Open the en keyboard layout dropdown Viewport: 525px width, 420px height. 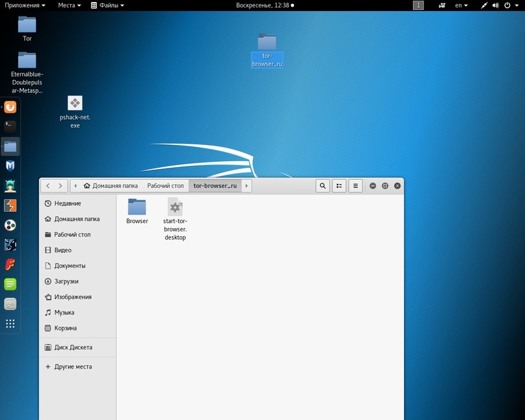[461, 5]
